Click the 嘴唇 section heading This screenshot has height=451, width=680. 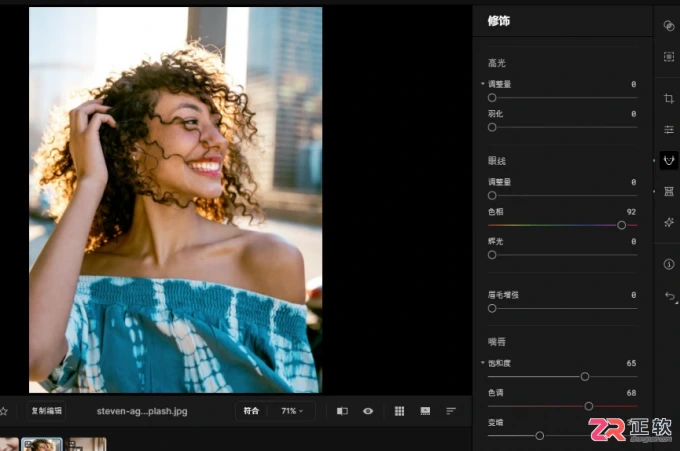point(497,342)
